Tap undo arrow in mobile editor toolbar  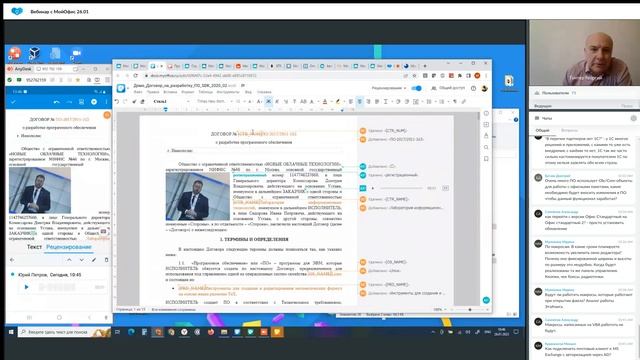coord(57,102)
